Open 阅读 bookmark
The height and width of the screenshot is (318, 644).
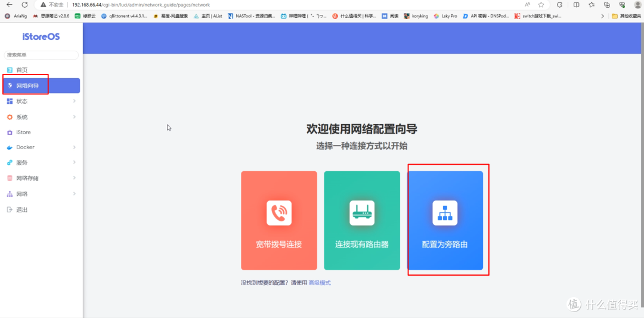pos(390,16)
